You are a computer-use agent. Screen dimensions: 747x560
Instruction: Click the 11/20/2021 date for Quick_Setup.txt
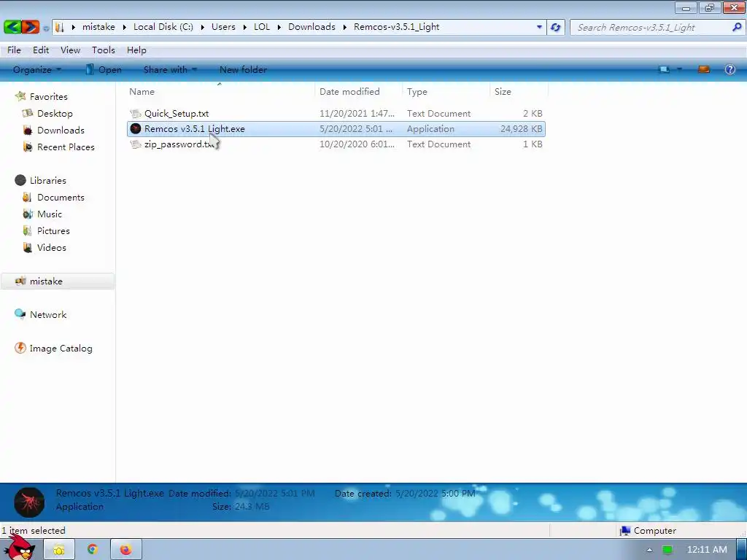(x=357, y=113)
